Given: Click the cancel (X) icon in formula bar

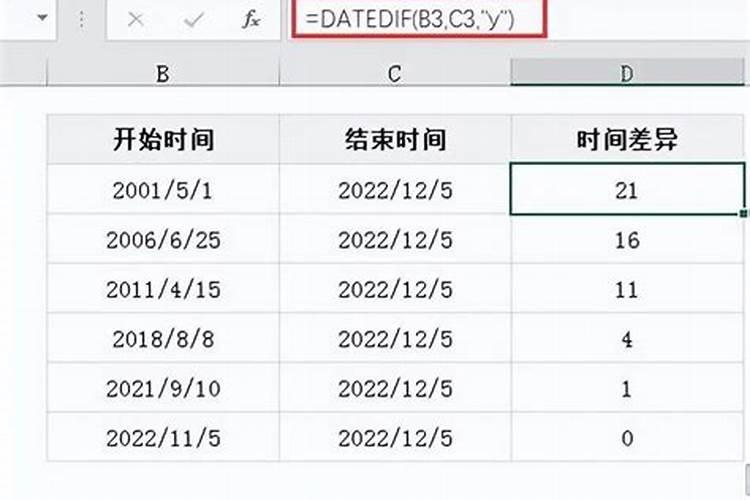Looking at the screenshot, I should point(136,20).
